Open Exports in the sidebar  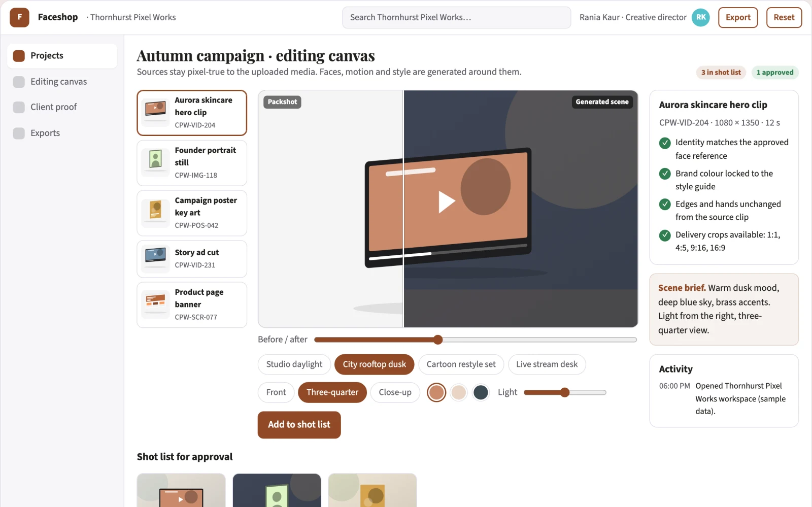(62, 133)
